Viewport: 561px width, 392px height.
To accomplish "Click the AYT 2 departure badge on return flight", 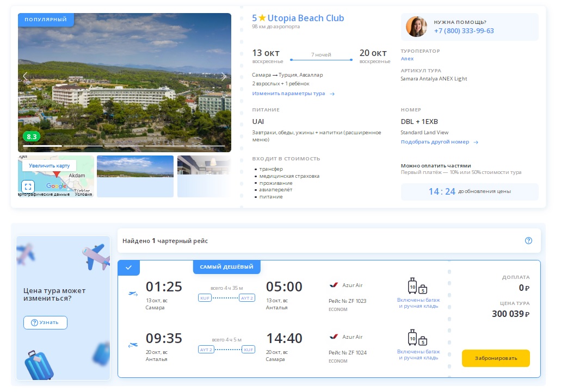I will [206, 350].
